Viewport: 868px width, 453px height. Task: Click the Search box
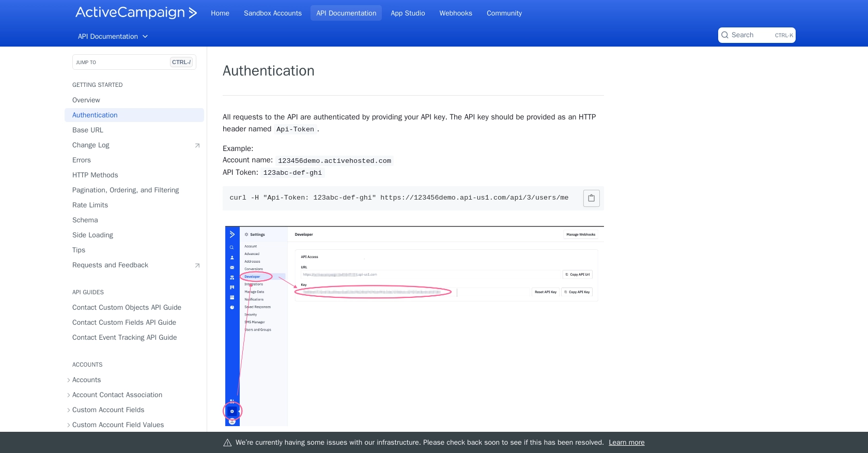(756, 35)
